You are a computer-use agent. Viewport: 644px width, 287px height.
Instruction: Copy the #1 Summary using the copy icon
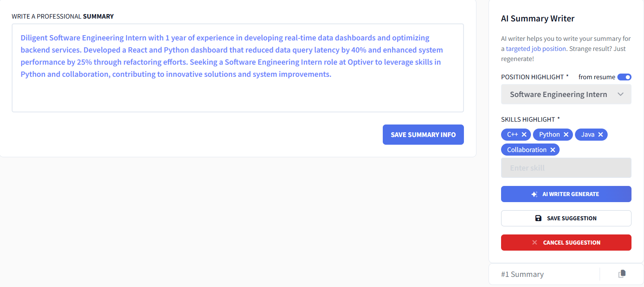pos(621,274)
